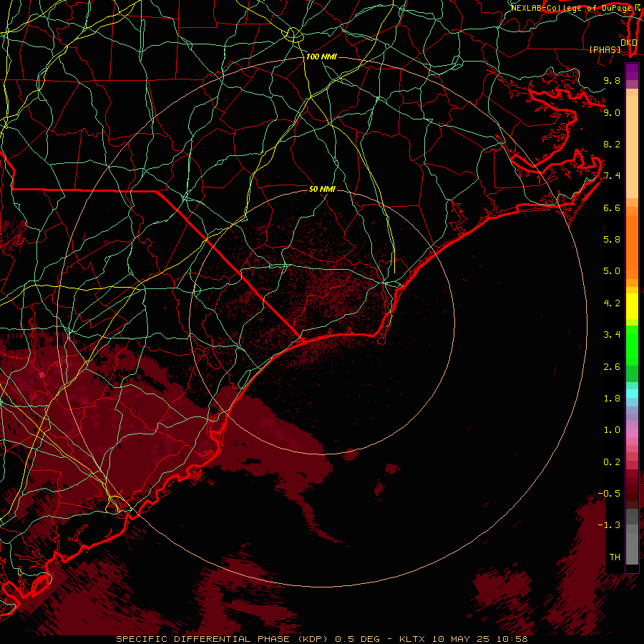Click the 50 NMI range ring label

click(x=322, y=189)
